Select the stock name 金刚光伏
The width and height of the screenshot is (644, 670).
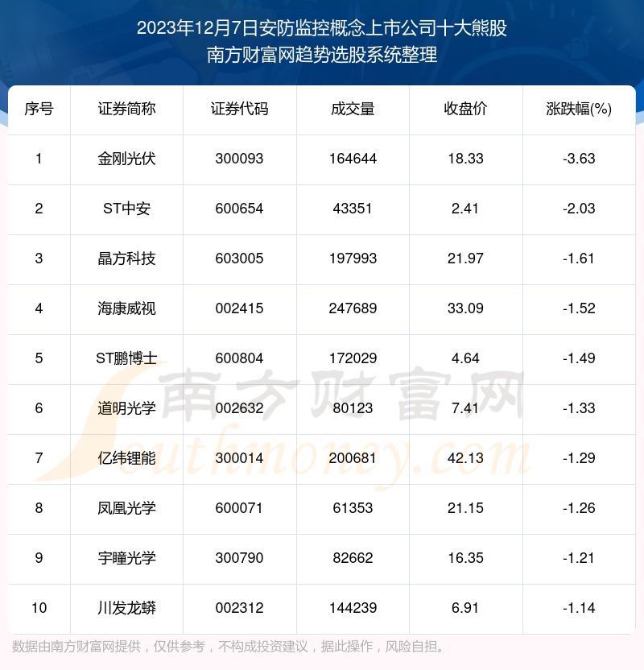coord(127,159)
